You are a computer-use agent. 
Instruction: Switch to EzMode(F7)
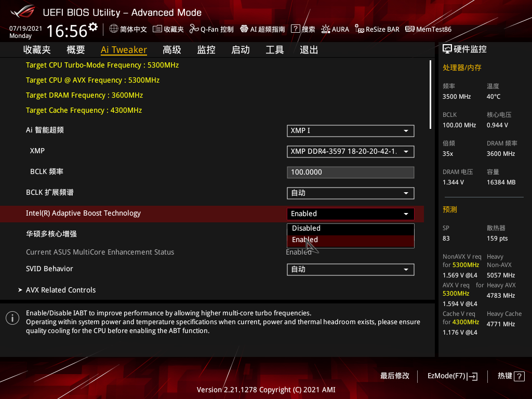(453, 376)
